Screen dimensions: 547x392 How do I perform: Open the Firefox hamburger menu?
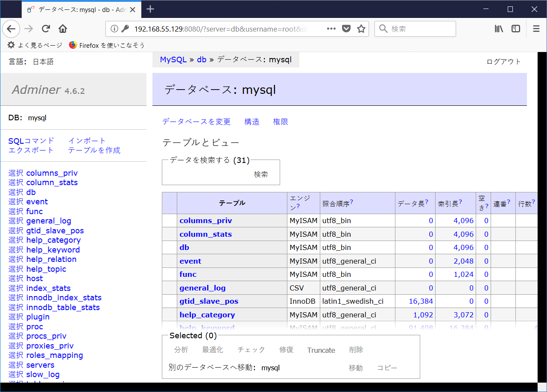pyautogui.click(x=536, y=29)
